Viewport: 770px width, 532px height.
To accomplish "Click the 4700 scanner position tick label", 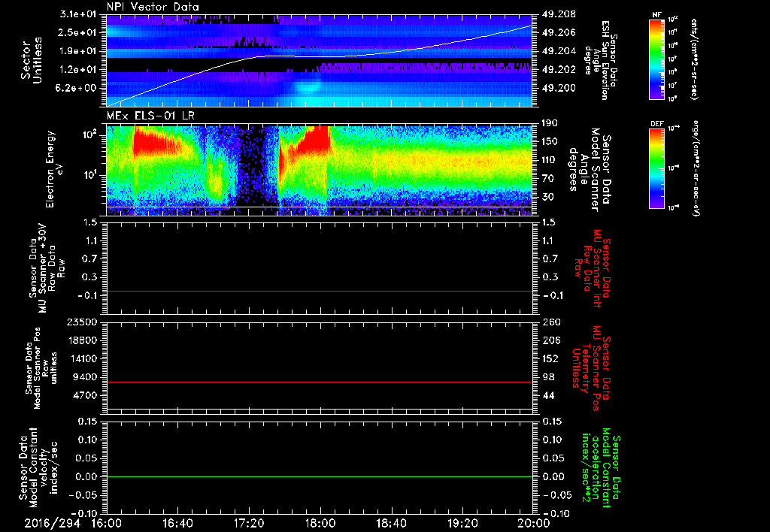I will click(x=84, y=395).
